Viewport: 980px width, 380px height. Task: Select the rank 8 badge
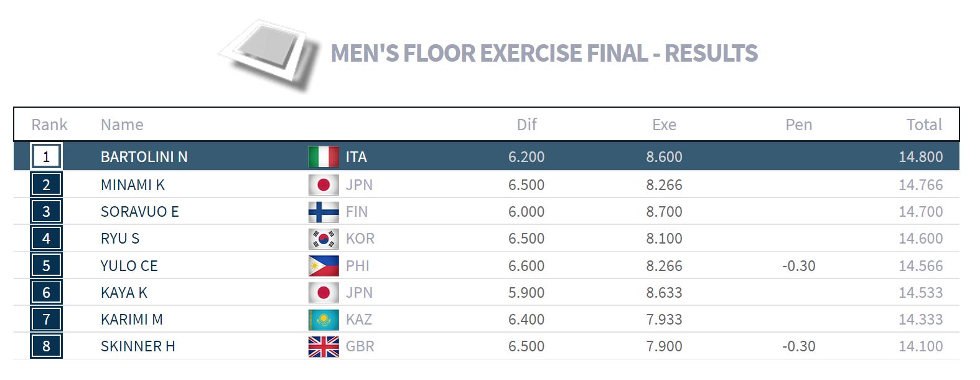46,346
